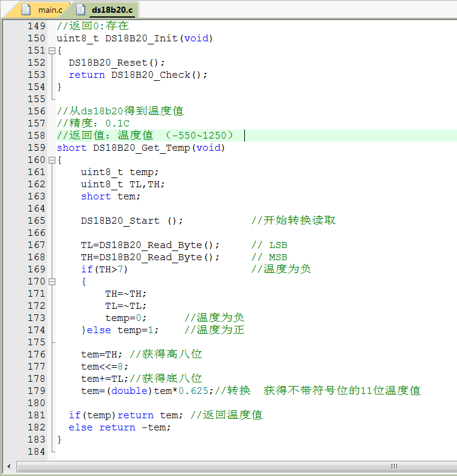Click the //获得底八位 comment
This screenshot has height=476, width=457.
point(166,379)
